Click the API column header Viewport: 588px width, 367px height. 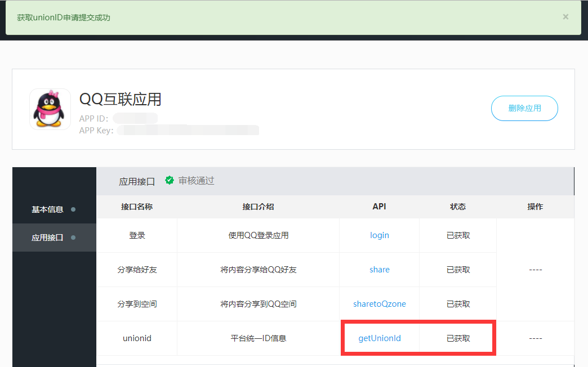pyautogui.click(x=379, y=207)
